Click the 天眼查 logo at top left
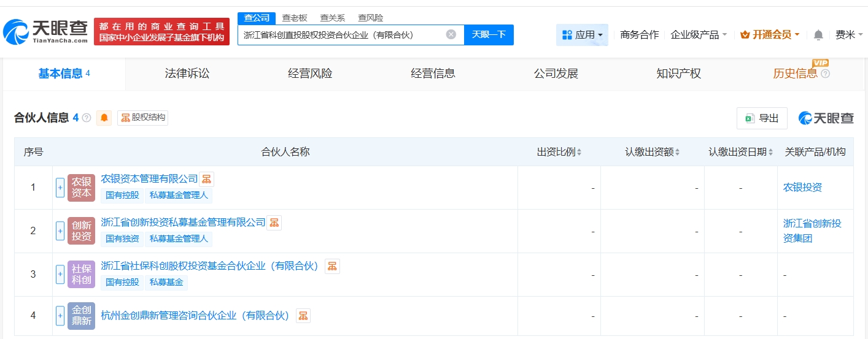 [46, 31]
